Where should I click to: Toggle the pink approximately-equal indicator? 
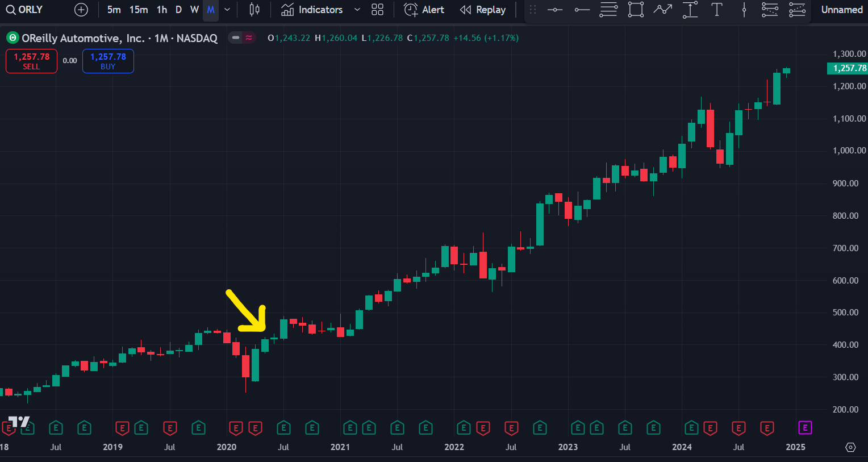249,38
